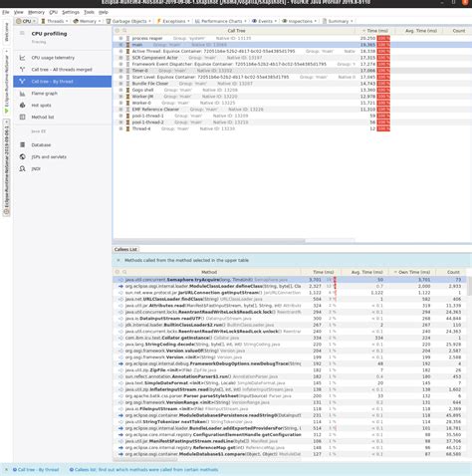
Task: Click the search magnifier in Call Tree header
Action: [124, 31]
